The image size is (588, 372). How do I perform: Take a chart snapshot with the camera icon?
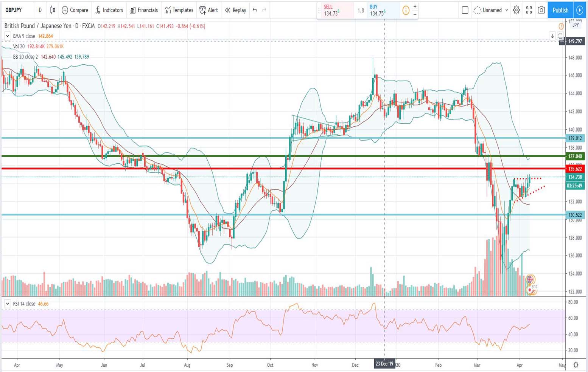click(542, 10)
